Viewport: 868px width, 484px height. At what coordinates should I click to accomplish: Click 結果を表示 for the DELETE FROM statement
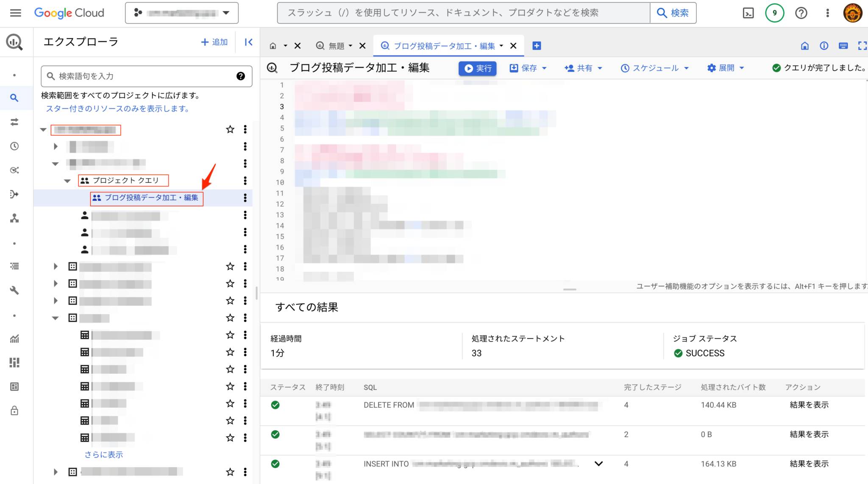coord(808,405)
